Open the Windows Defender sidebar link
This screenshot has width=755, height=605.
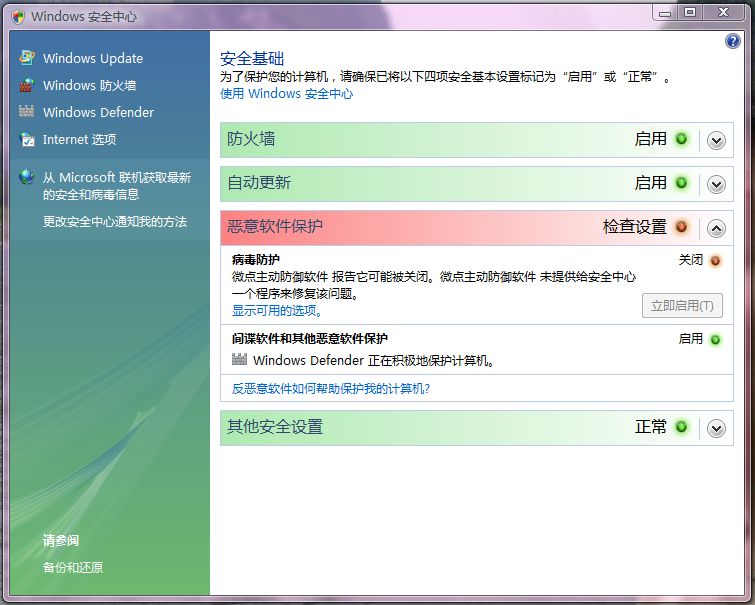pyautogui.click(x=98, y=112)
